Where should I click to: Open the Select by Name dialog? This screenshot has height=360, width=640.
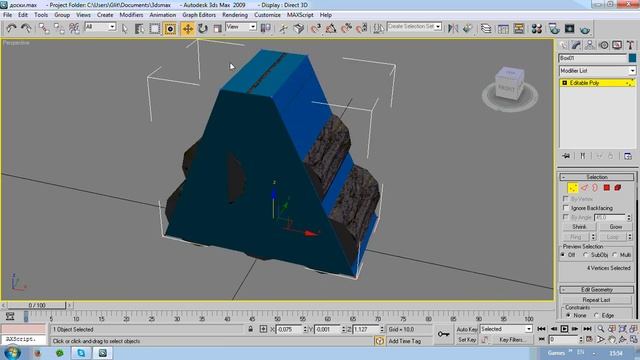pos(140,29)
